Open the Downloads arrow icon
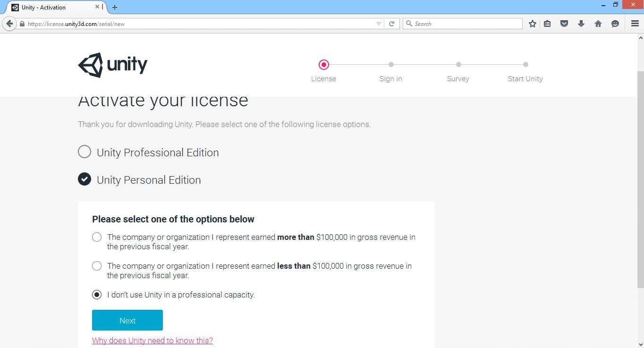Image resolution: width=644 pixels, height=348 pixels. tap(581, 23)
